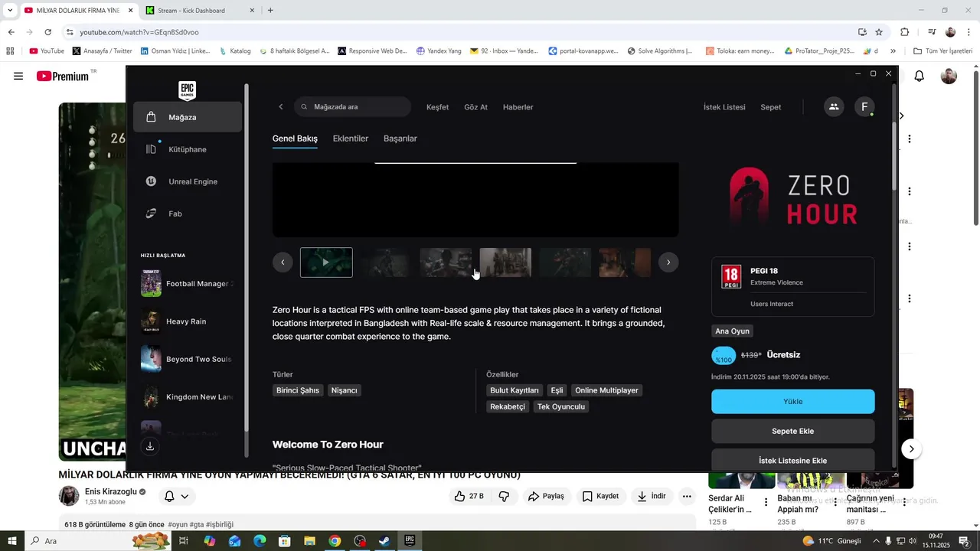Screen dimensions: 980x551
Task: Launch Heavy Rain from quick launch
Action: click(188, 321)
